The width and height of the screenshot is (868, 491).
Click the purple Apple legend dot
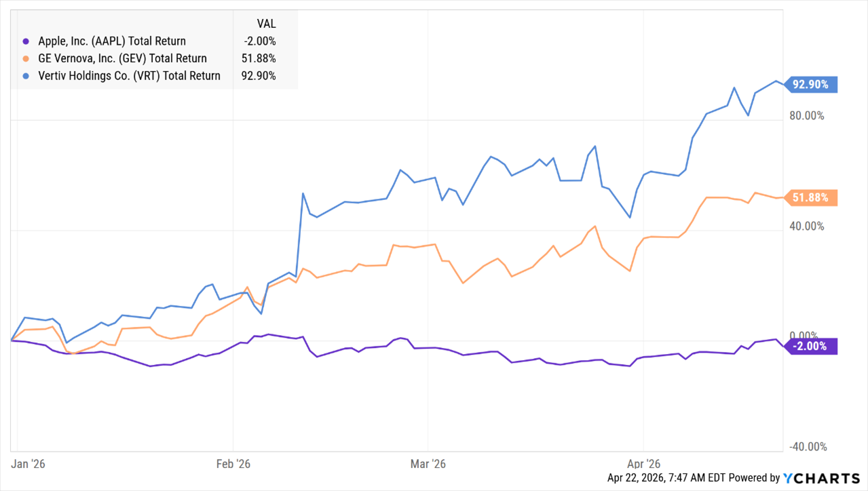click(26, 41)
